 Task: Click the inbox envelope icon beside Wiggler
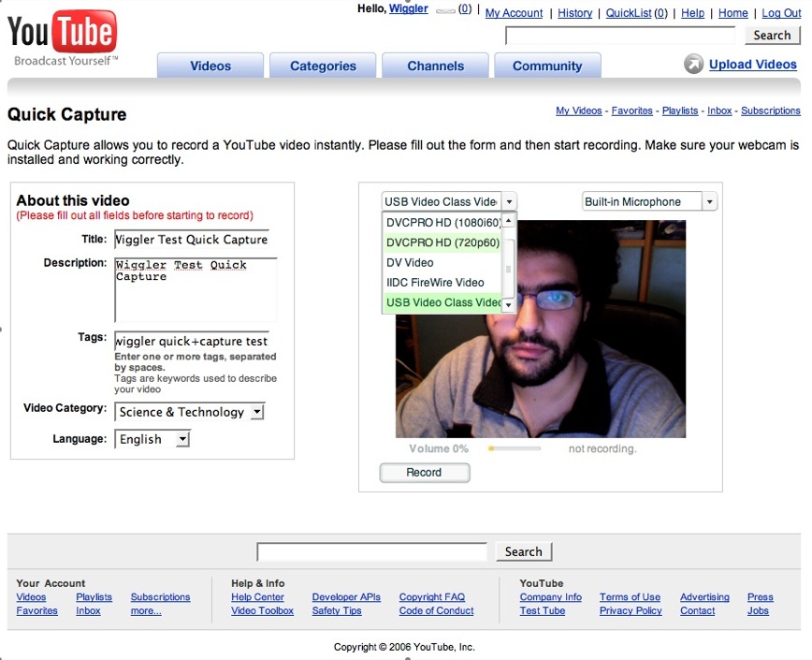(445, 10)
